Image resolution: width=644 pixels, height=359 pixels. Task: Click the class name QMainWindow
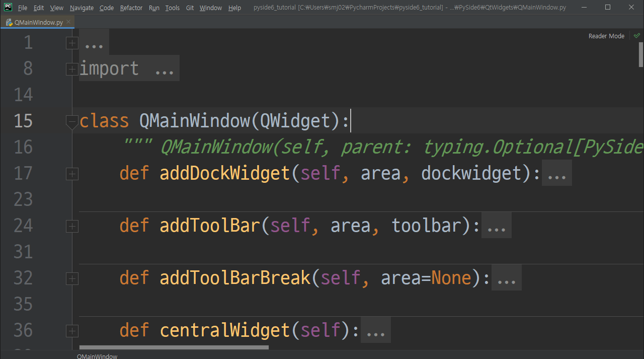[195, 121]
